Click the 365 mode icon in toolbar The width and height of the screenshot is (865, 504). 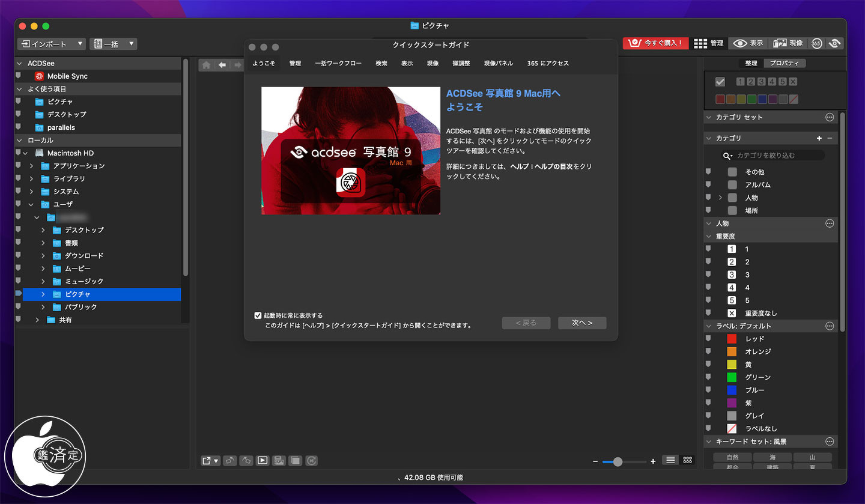(817, 43)
